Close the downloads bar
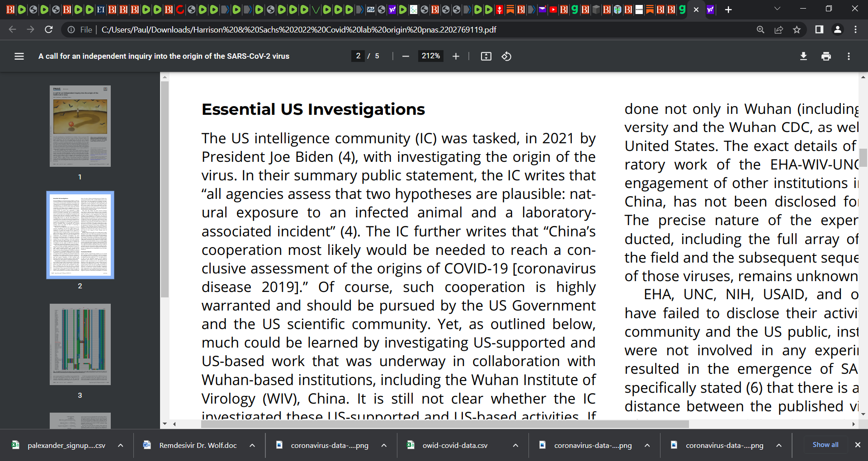The height and width of the screenshot is (461, 868). coord(858,445)
